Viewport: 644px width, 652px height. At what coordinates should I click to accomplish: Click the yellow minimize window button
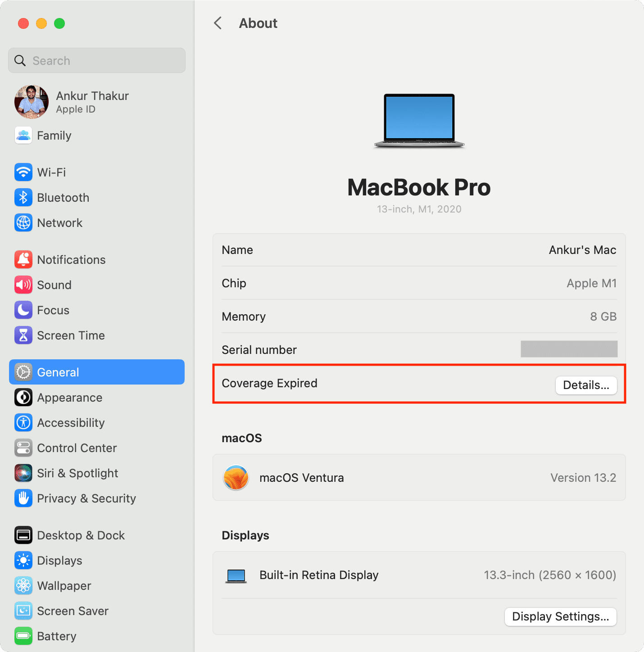tap(41, 23)
